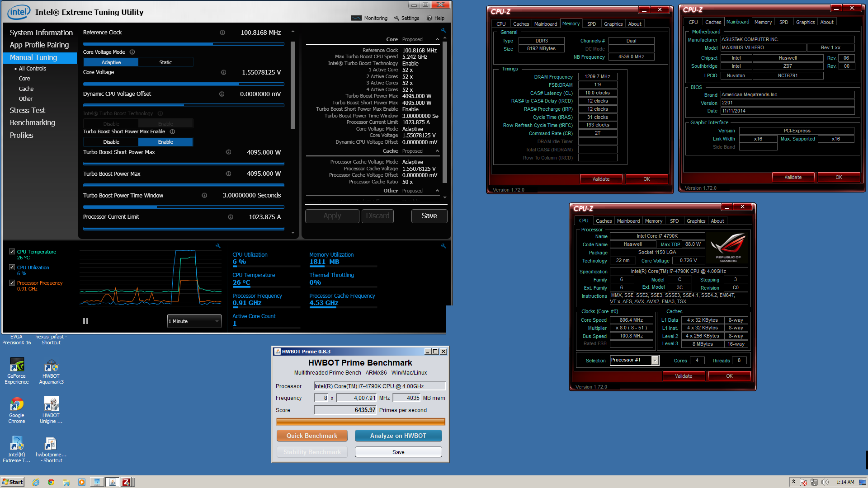Open hwbotprime shortcut on desktop

click(51, 450)
